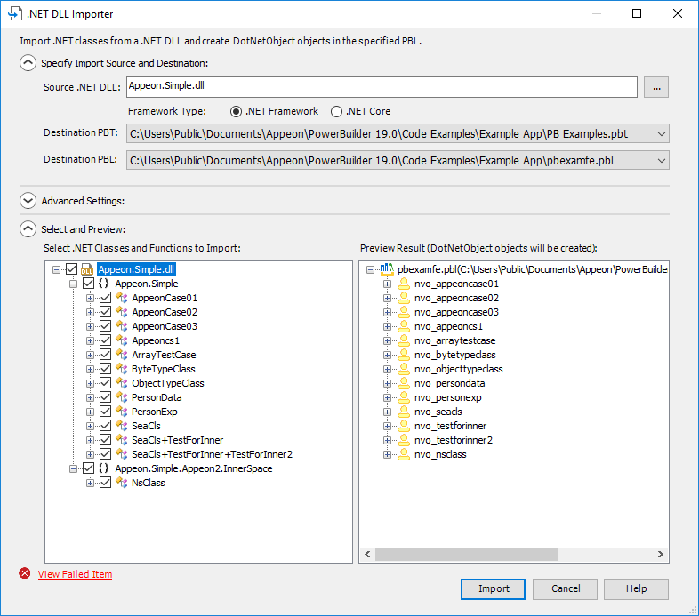Image resolution: width=699 pixels, height=616 pixels.
Task: Click the Cancel button
Action: click(x=566, y=588)
